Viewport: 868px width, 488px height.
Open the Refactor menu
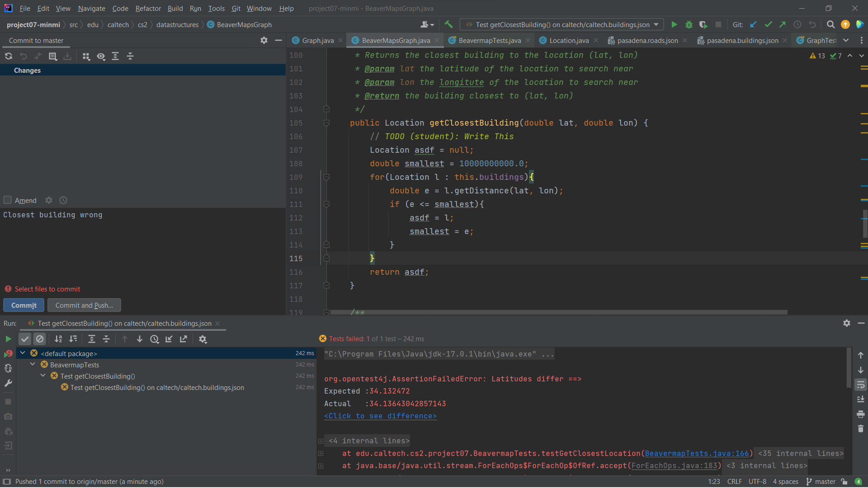pyautogui.click(x=148, y=8)
